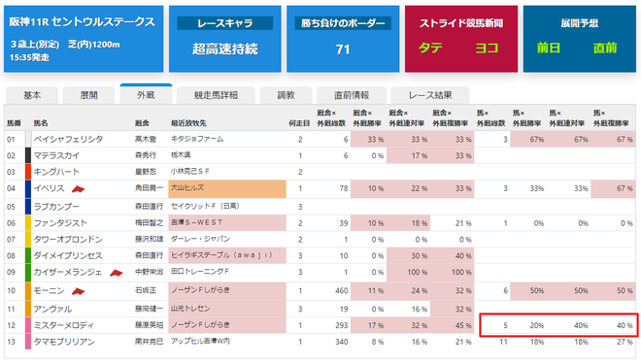Click the white frame color of ベイシャフェリシタ

click(x=28, y=140)
